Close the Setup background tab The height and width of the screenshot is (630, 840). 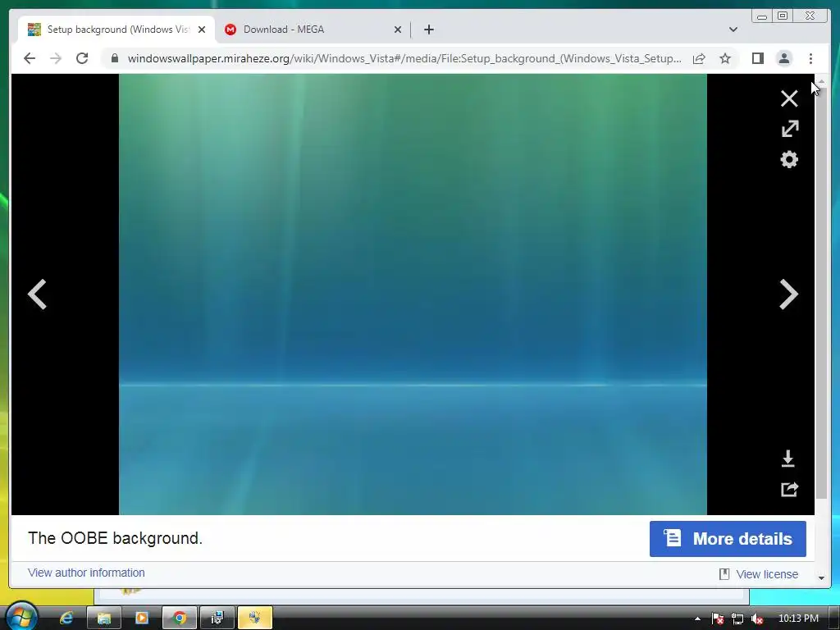pyautogui.click(x=202, y=30)
